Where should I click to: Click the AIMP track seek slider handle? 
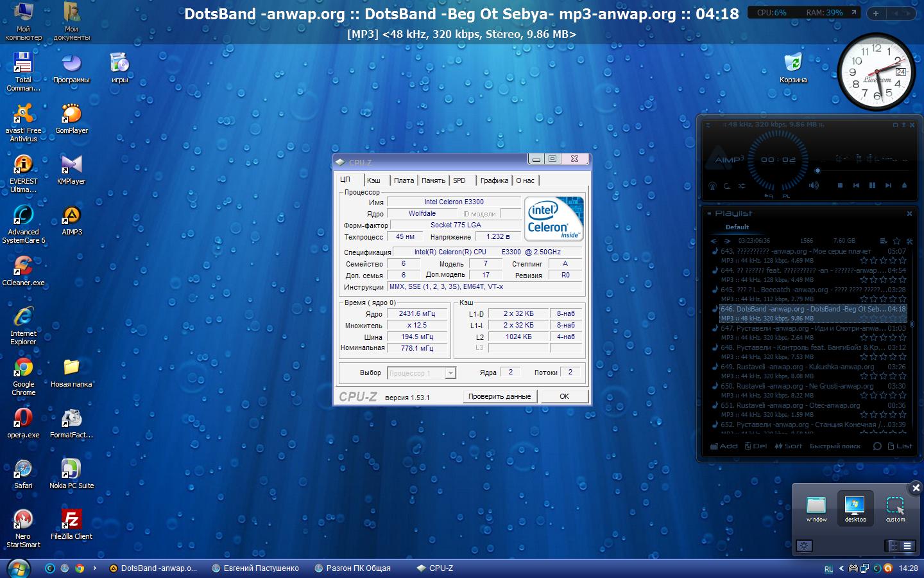(817, 171)
